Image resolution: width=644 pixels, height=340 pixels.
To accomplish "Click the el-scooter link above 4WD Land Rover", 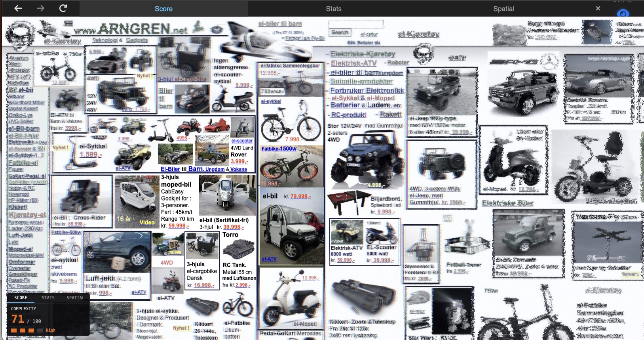I will (x=242, y=141).
